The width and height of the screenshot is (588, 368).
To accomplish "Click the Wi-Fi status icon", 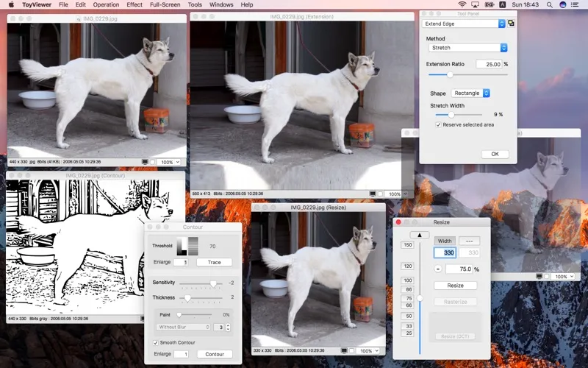I will point(462,4).
